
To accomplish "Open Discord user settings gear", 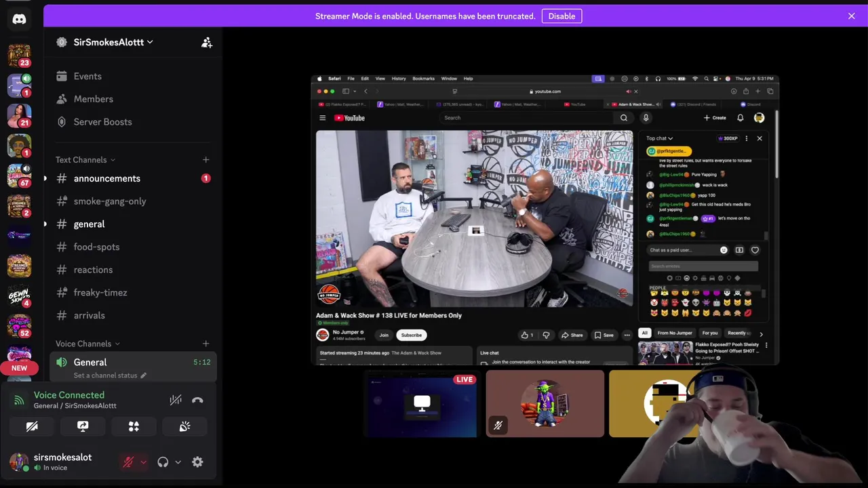I will point(197,462).
